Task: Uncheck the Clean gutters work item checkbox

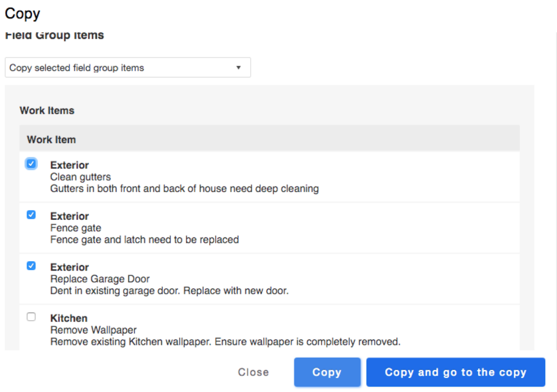Action: [x=31, y=164]
